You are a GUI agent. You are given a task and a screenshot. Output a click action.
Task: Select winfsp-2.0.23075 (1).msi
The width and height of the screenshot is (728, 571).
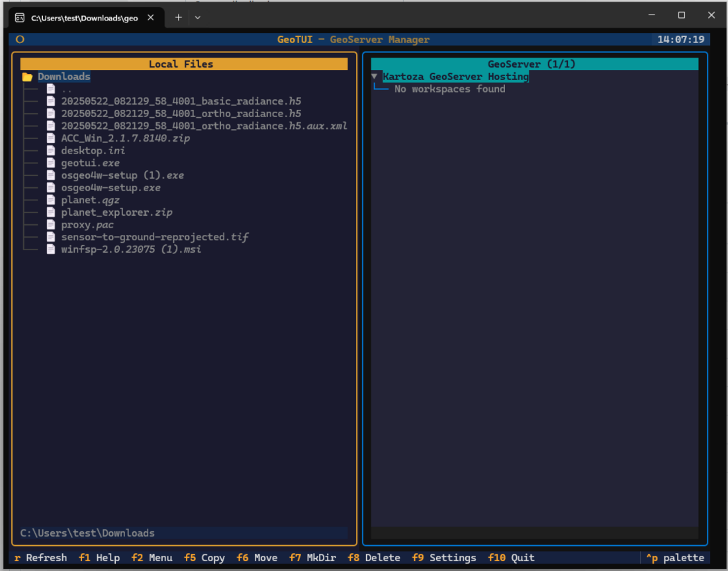[131, 249]
